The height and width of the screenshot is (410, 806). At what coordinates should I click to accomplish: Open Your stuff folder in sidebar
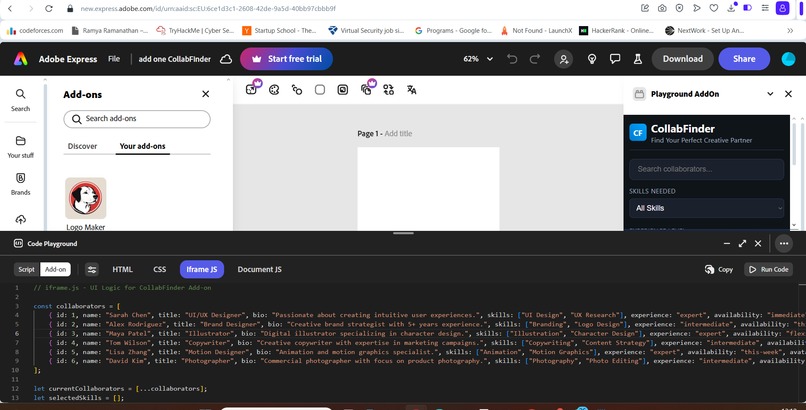click(x=21, y=147)
